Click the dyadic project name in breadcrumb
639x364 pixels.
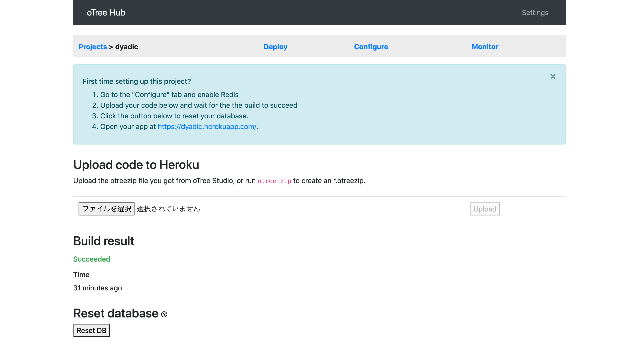126,47
